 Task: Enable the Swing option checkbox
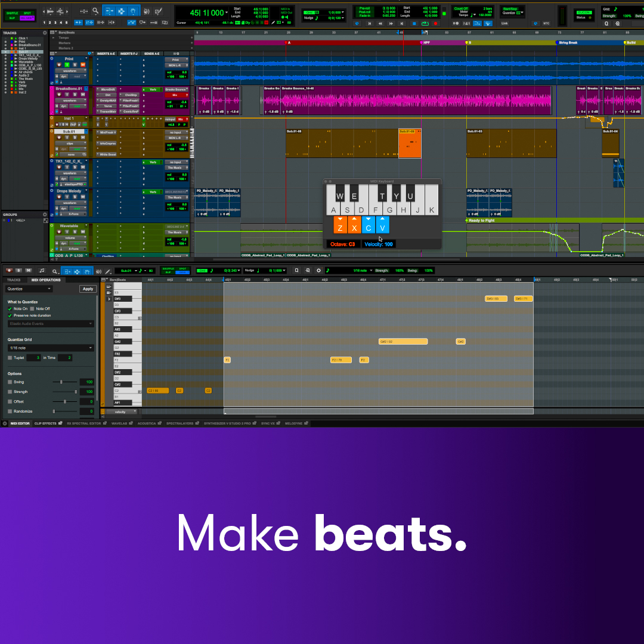(x=10, y=382)
